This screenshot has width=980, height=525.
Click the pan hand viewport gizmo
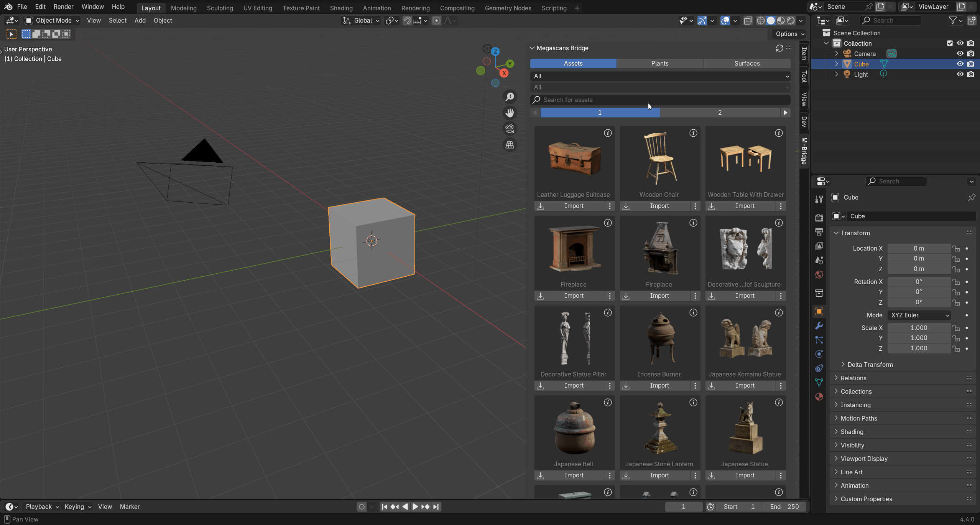510,113
